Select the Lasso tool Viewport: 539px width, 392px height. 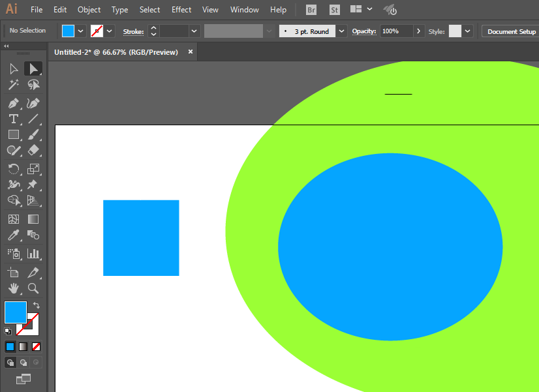coord(33,85)
